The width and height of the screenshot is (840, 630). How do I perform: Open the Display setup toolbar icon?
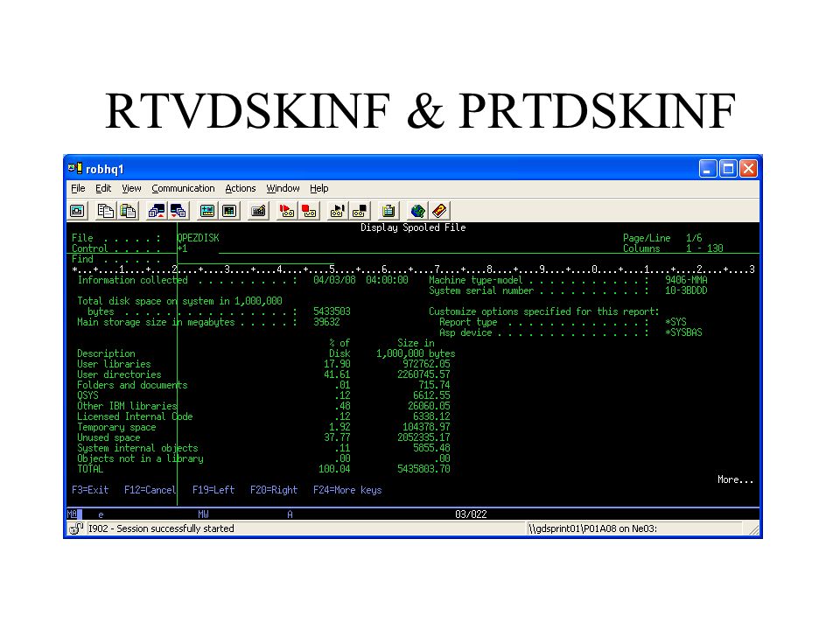click(x=206, y=211)
